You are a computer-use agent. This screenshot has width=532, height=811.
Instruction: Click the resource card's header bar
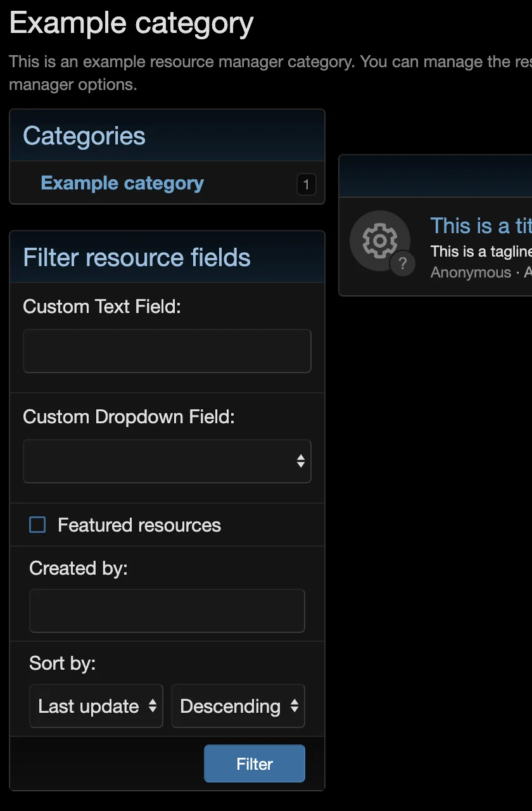443,176
